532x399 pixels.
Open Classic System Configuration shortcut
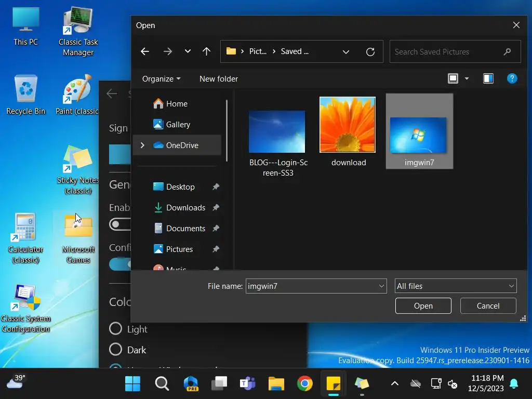(26, 309)
